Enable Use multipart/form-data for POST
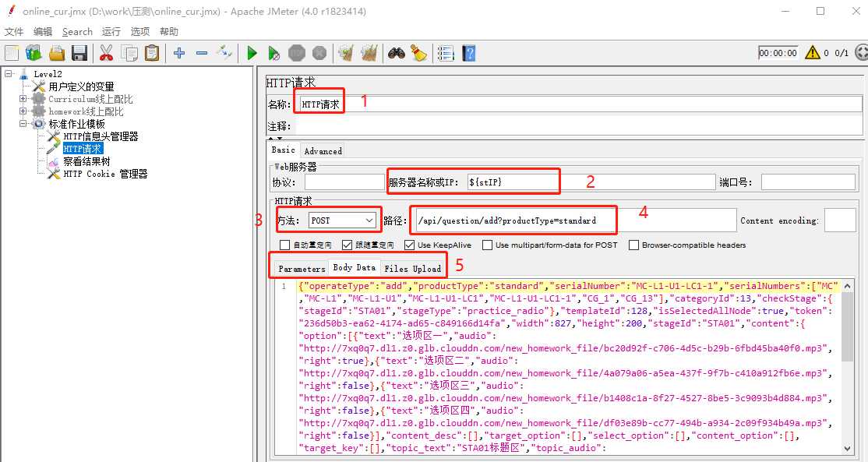The width and height of the screenshot is (868, 462). point(487,245)
